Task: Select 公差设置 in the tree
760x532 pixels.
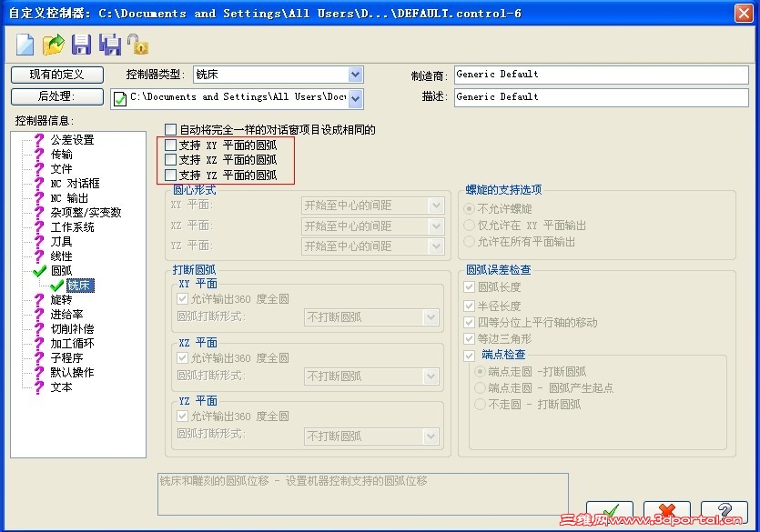Action: click(x=72, y=140)
